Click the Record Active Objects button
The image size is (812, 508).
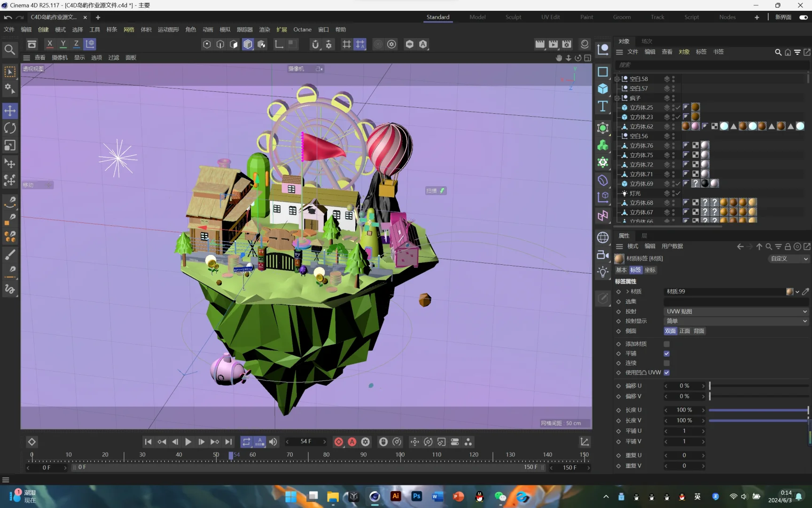pyautogui.click(x=338, y=442)
